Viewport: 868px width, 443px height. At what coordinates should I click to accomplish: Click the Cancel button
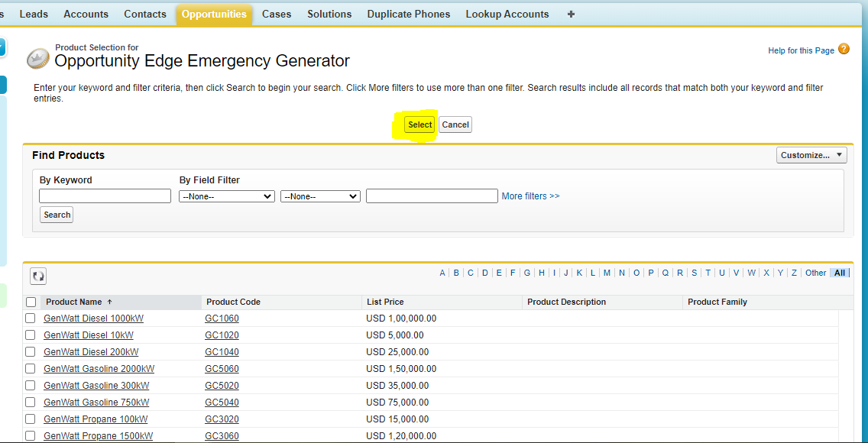[x=455, y=124]
